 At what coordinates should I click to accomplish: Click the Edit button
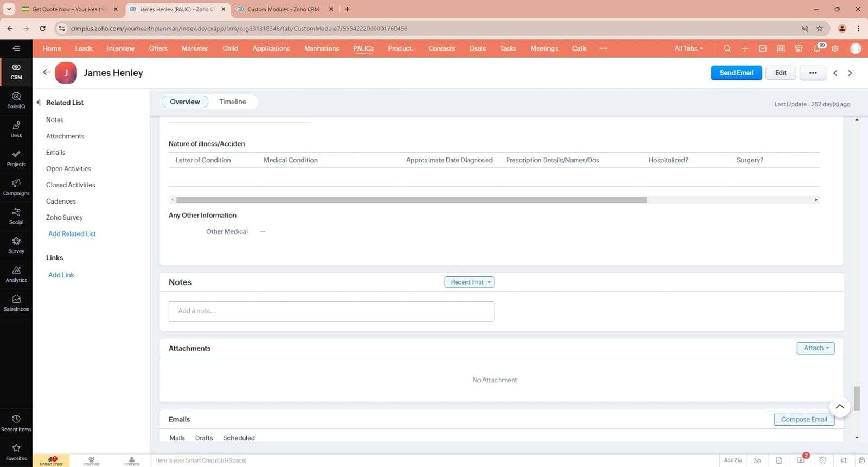781,73
